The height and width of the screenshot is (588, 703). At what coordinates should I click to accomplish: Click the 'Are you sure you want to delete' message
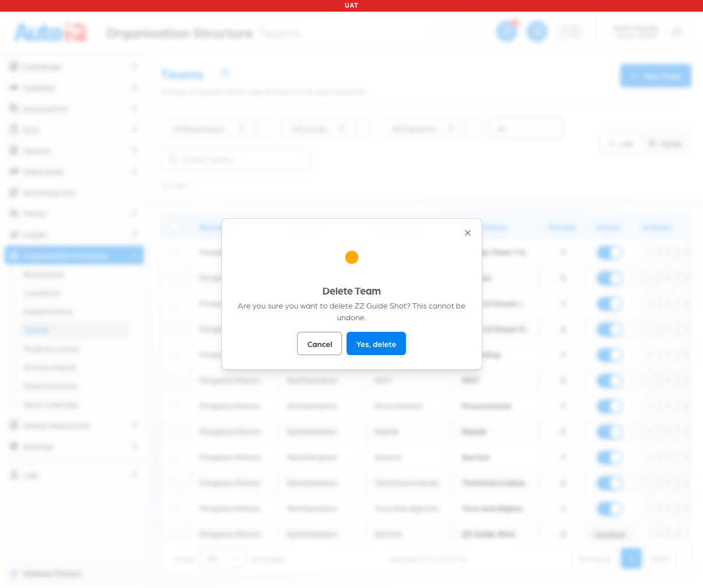click(x=352, y=312)
